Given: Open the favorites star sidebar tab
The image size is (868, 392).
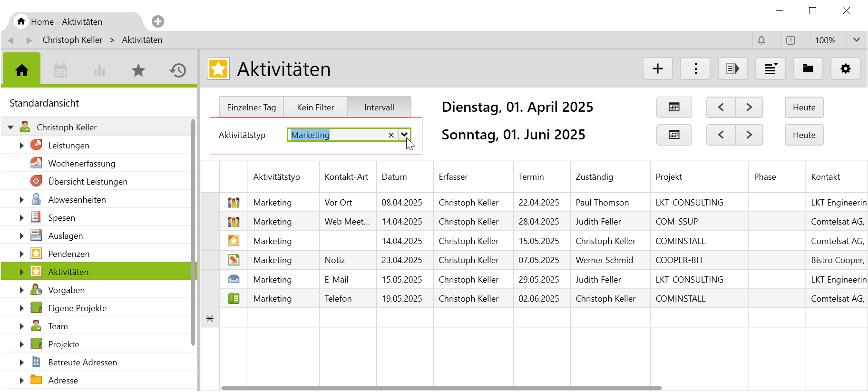Looking at the screenshot, I should (138, 71).
